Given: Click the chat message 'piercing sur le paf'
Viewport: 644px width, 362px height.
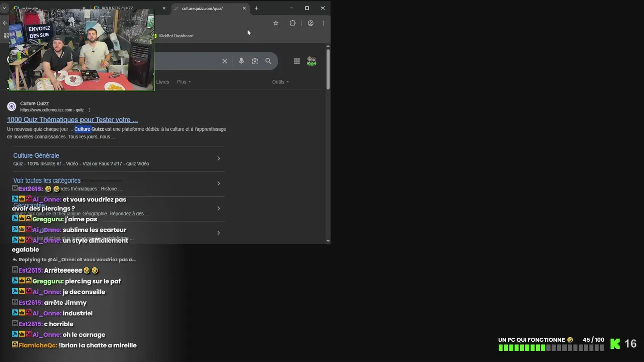Looking at the screenshot, I should (x=93, y=281).
